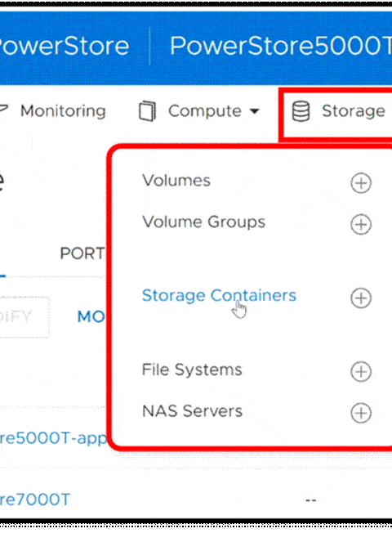The height and width of the screenshot is (533, 392).
Task: Open the Storage menu
Action: [354, 111]
